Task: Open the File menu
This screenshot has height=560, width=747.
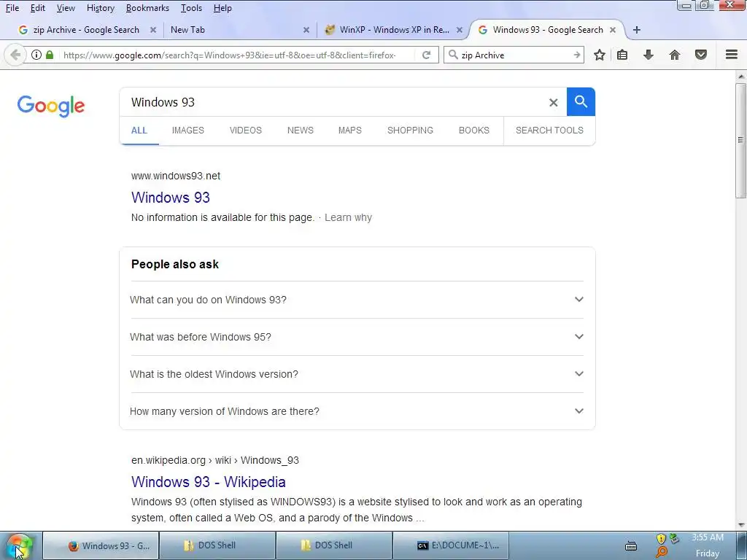Action: pyautogui.click(x=12, y=8)
